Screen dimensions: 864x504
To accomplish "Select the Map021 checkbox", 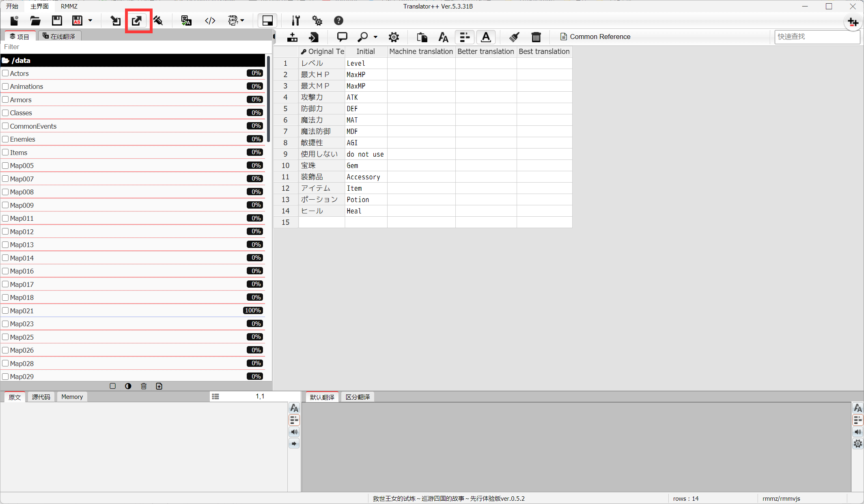I will pos(6,310).
